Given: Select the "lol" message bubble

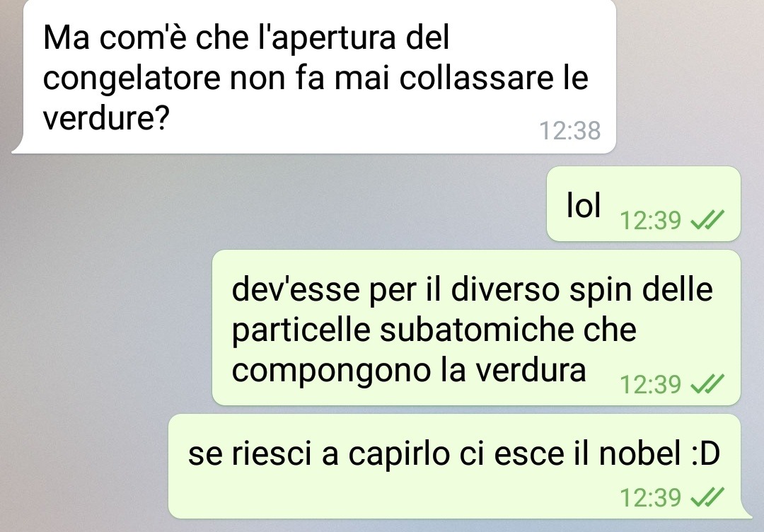Looking at the screenshot, I should point(644,204).
